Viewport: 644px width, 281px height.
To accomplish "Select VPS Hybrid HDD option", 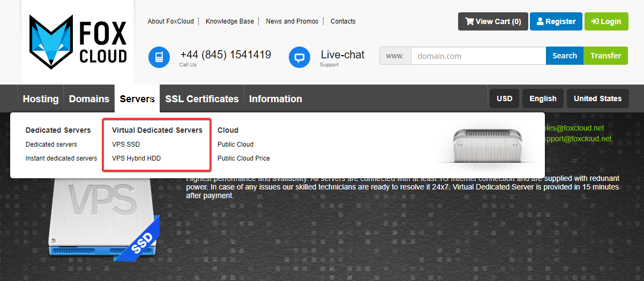I will click(136, 158).
